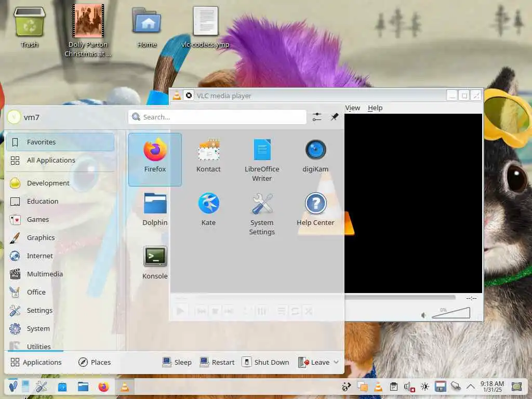Viewport: 532px width, 399px height.
Task: Expand hidden system tray icons
Action: 470,387
